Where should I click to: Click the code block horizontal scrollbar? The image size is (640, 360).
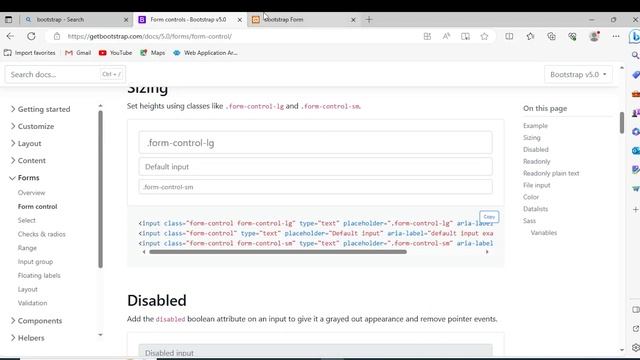point(278,252)
